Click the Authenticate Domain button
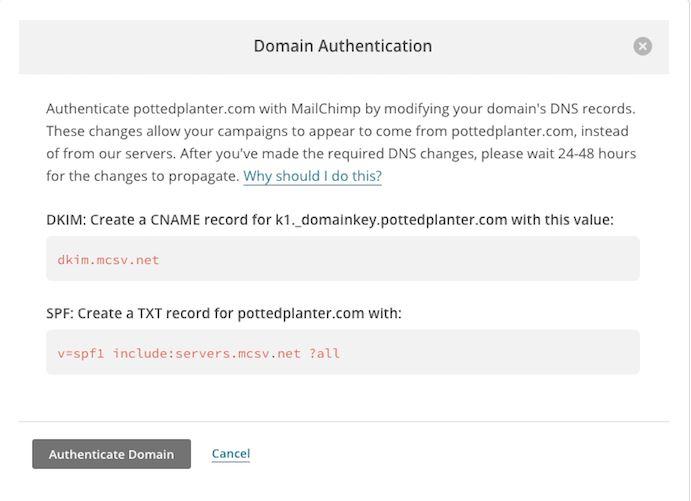The height and width of the screenshot is (501, 691). [111, 454]
